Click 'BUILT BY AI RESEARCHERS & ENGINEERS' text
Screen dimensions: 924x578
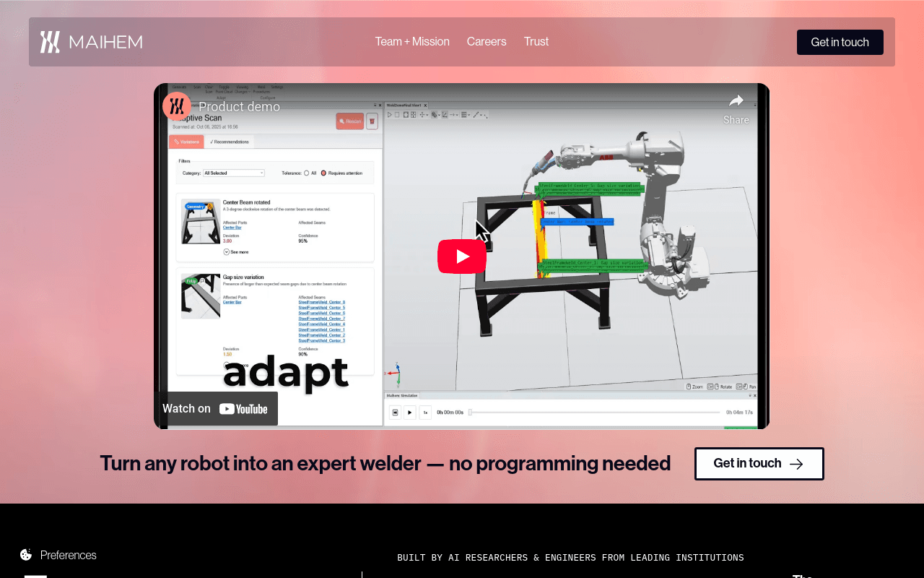pyautogui.click(x=570, y=558)
